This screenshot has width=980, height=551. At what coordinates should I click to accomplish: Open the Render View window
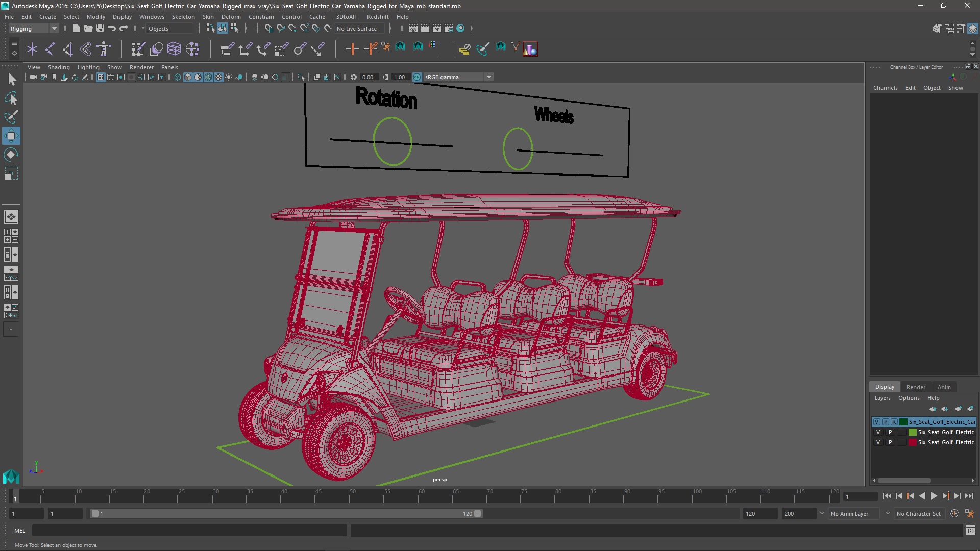(413, 29)
